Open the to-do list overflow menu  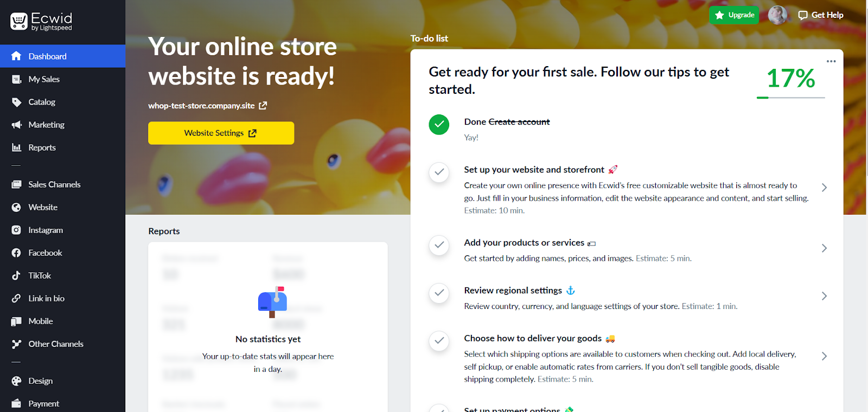coord(831,61)
